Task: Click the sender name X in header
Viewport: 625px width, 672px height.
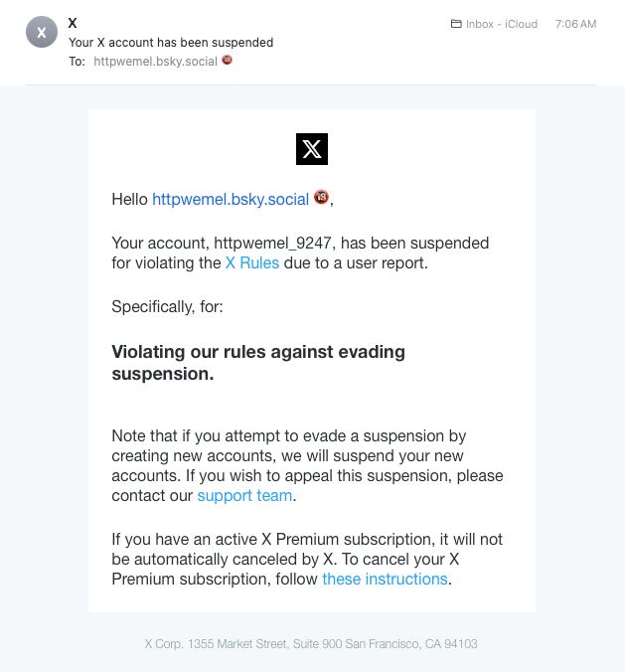Action: pyautogui.click(x=73, y=23)
